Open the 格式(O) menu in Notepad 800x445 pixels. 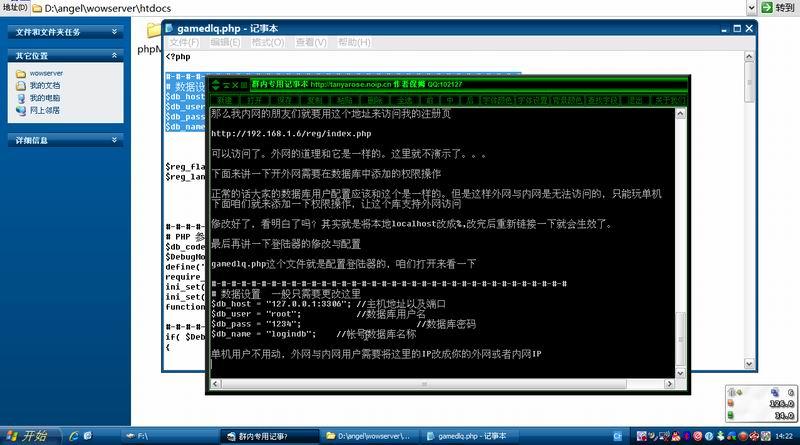point(269,43)
